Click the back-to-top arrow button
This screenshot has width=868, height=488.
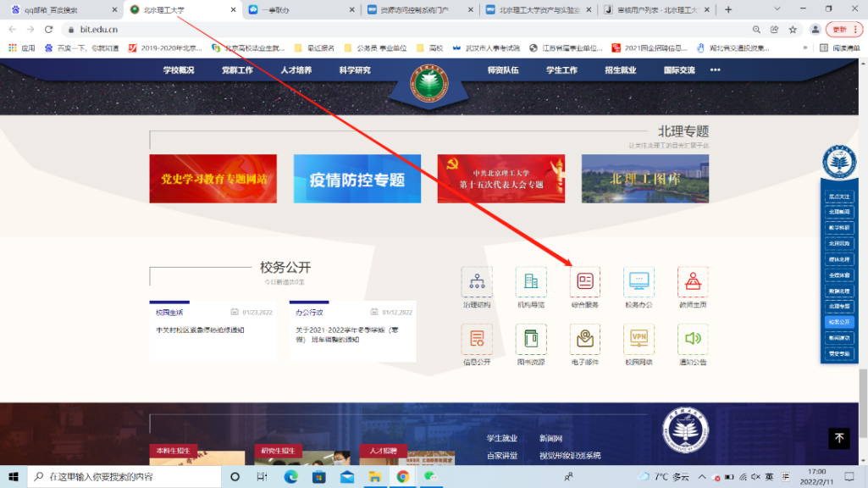838,438
